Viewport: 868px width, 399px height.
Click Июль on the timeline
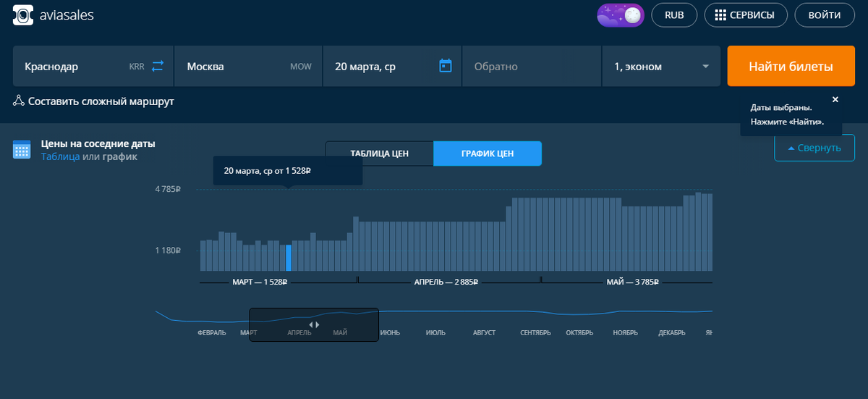click(435, 333)
